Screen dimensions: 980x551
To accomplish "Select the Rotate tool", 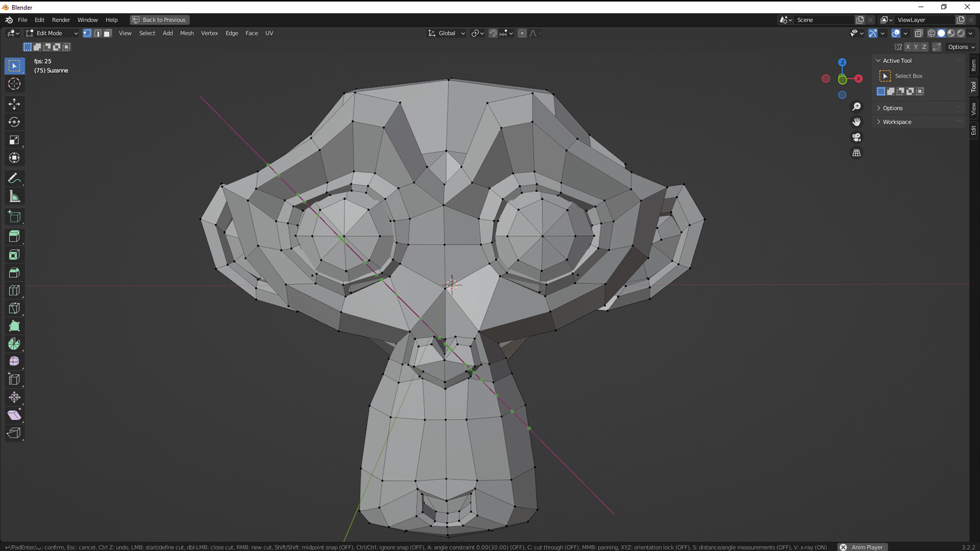I will [14, 122].
